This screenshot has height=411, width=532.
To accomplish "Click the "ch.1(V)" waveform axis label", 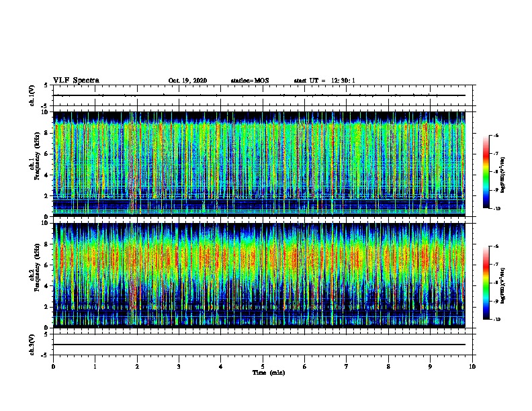I will 32,95.
